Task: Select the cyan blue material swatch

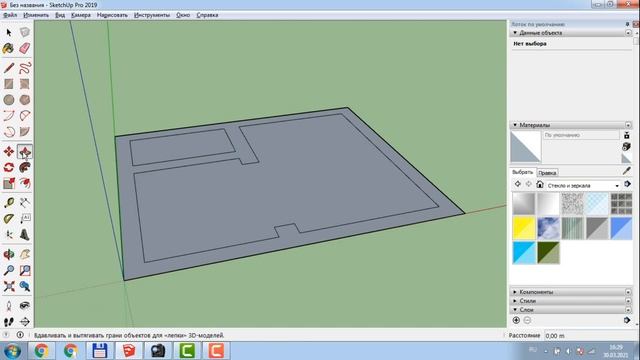Action: (524, 252)
